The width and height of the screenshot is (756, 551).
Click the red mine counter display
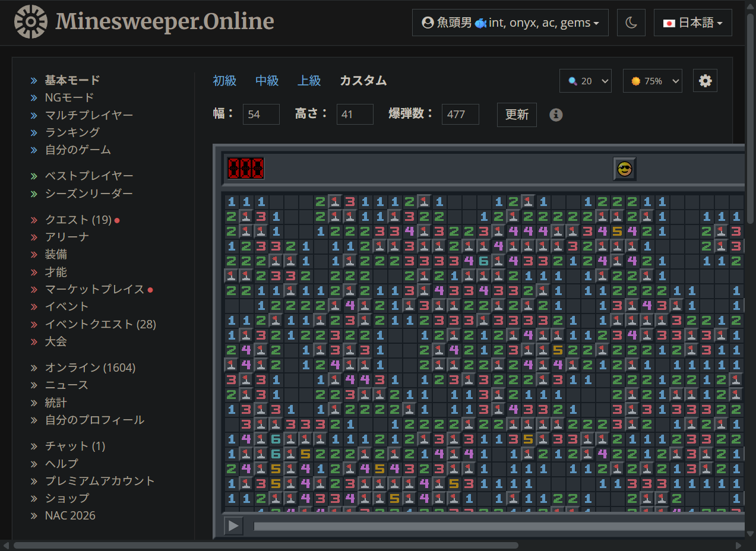[246, 169]
